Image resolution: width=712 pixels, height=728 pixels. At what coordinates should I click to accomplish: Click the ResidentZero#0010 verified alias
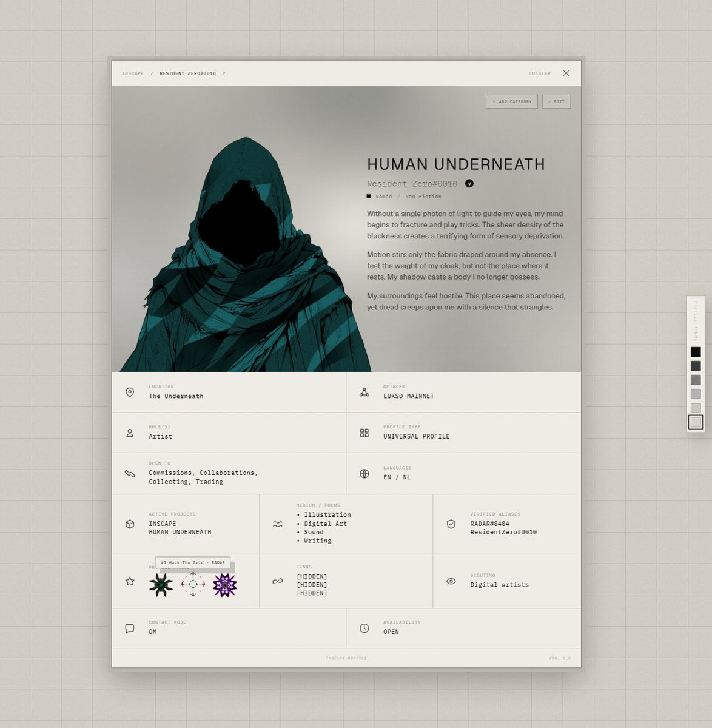point(503,532)
